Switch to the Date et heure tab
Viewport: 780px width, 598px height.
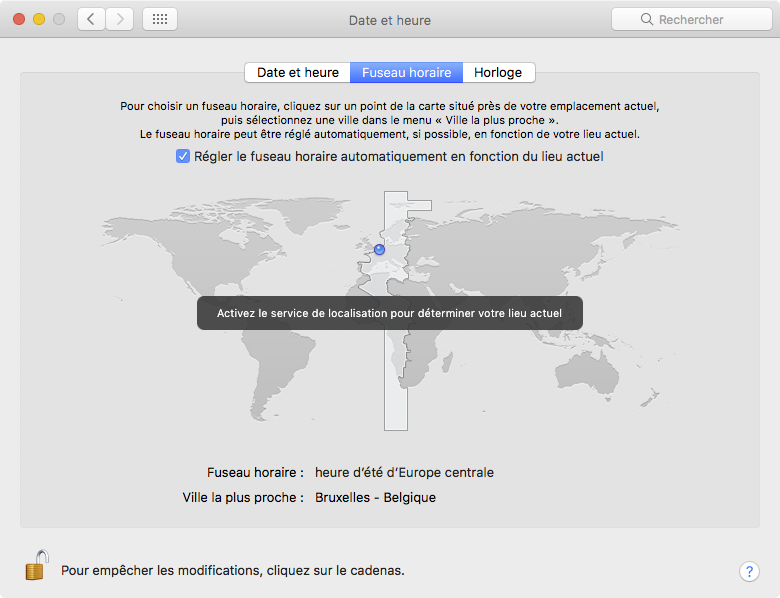pos(297,73)
